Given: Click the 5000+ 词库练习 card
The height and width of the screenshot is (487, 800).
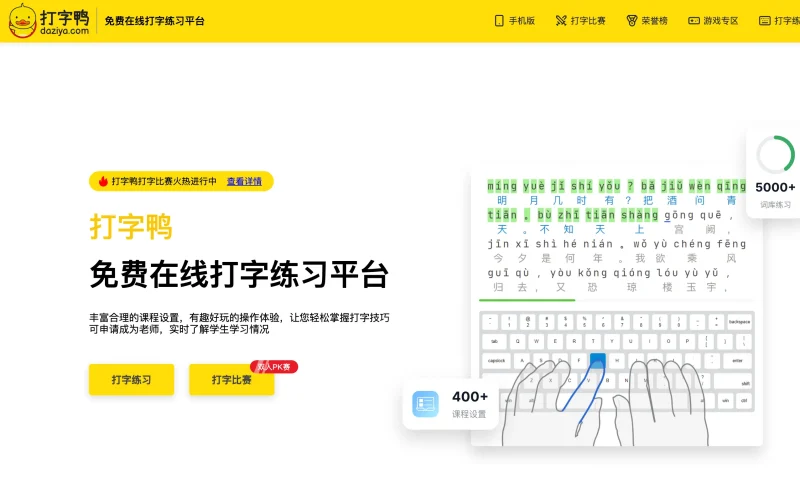Looking at the screenshot, I should tap(774, 173).
